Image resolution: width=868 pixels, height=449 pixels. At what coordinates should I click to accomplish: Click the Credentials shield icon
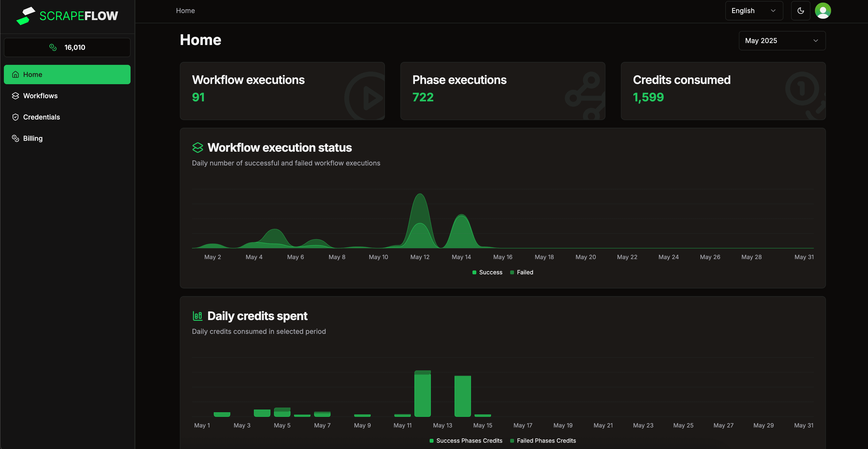15,117
